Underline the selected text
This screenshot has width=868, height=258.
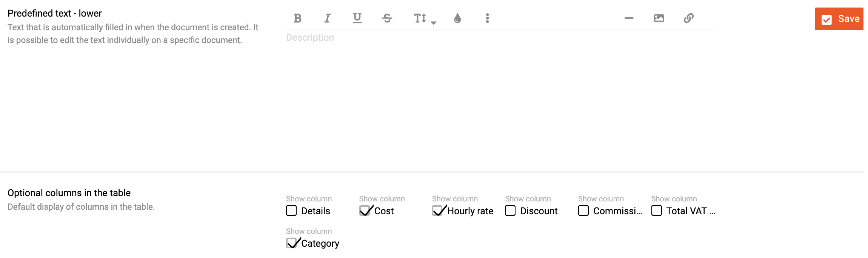point(357,18)
